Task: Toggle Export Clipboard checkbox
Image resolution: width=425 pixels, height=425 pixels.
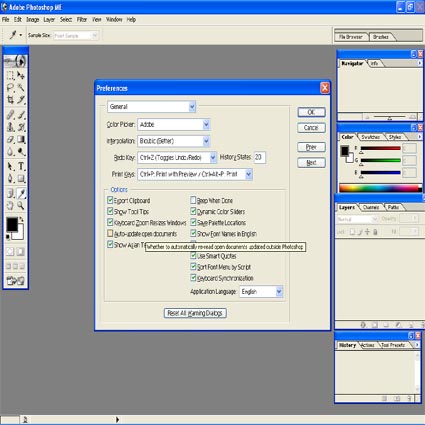Action: coord(110,200)
